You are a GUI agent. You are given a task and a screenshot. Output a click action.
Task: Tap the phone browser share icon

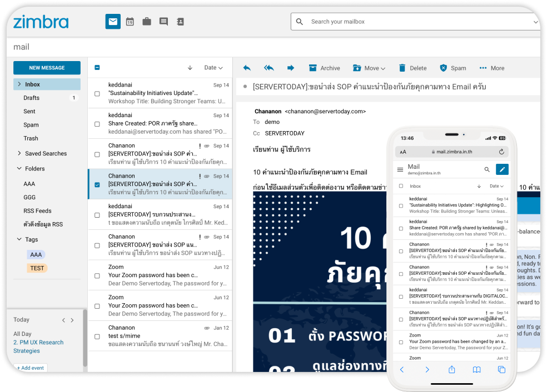452,369
